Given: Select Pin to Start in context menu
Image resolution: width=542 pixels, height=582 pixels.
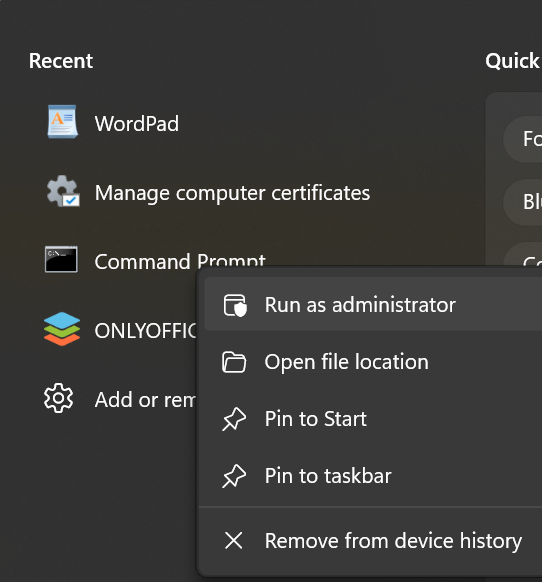Looking at the screenshot, I should tap(373, 419).
